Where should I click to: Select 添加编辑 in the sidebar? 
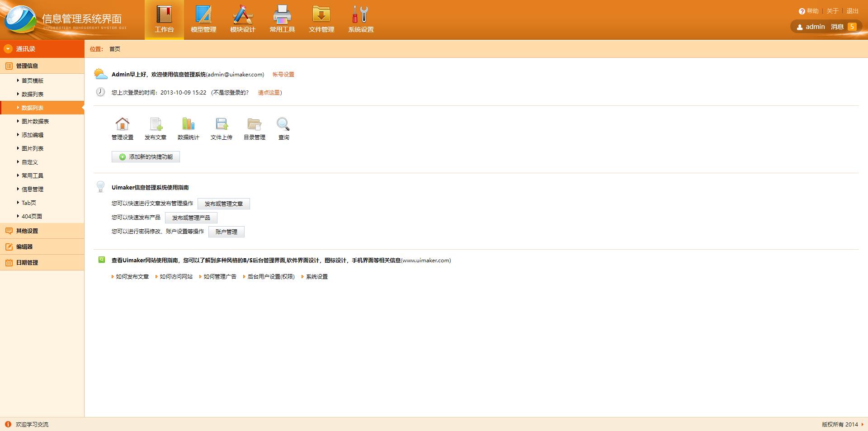pos(33,135)
